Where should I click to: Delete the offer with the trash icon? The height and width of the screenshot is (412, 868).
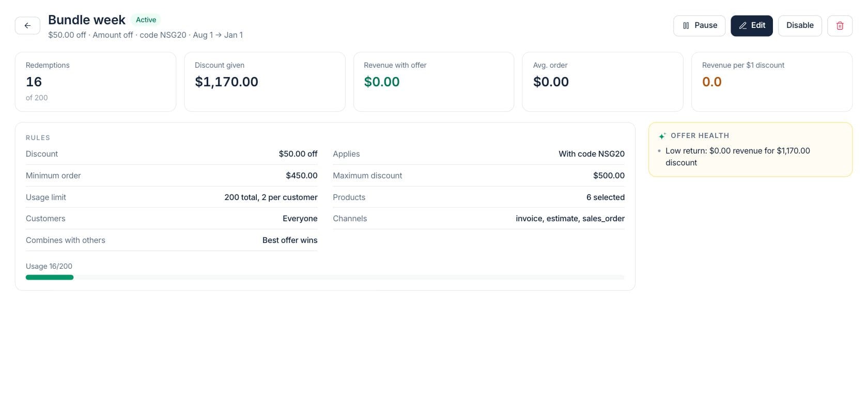click(840, 25)
